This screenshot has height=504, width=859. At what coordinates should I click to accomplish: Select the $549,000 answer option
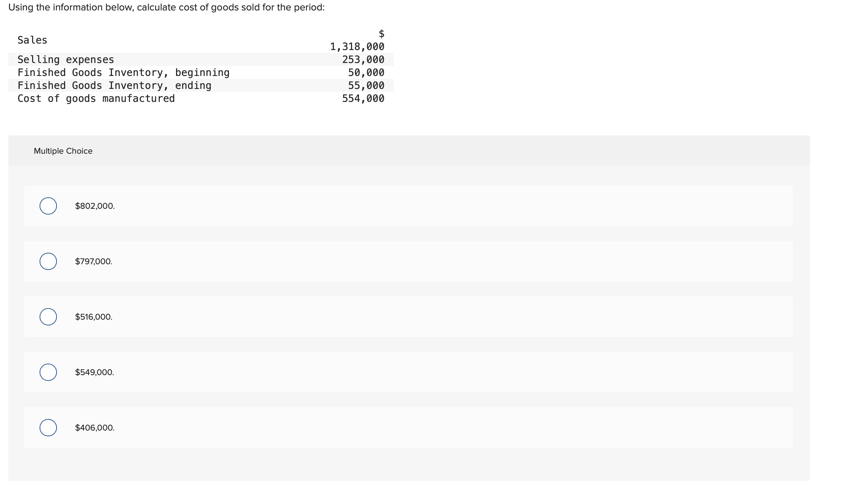point(48,372)
